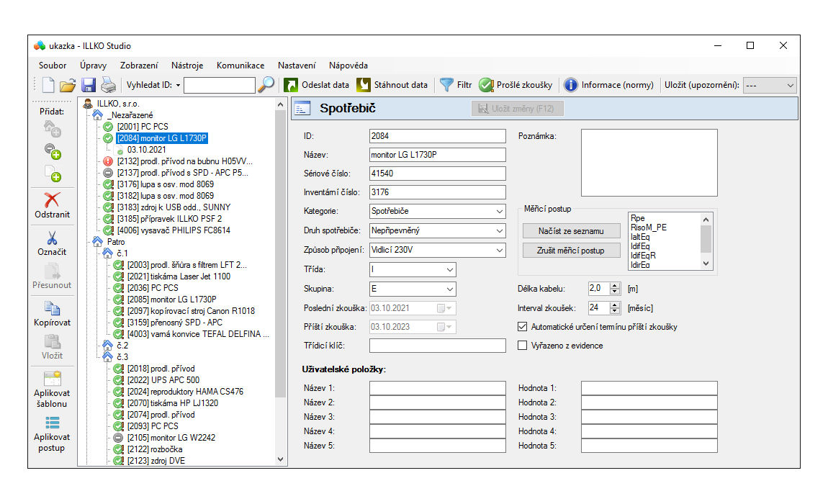Select tree item [2022] UPS APC 500

click(x=163, y=380)
